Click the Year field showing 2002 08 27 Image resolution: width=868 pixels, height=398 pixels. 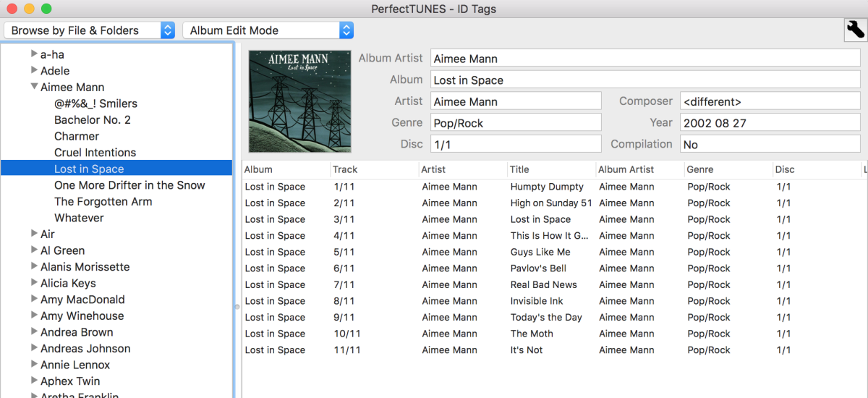coord(770,123)
